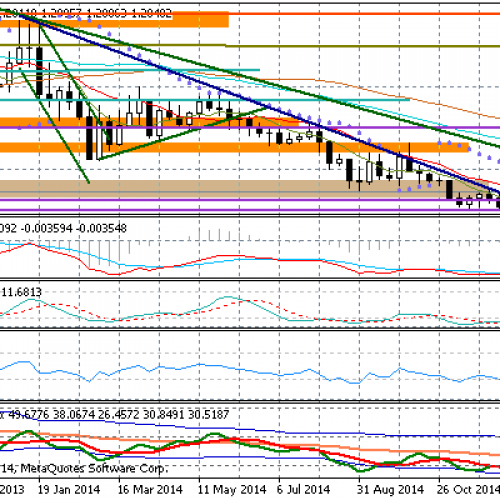This screenshot has height=500, width=500.
Task: Click the 11 May 2014 date label
Action: click(x=232, y=490)
